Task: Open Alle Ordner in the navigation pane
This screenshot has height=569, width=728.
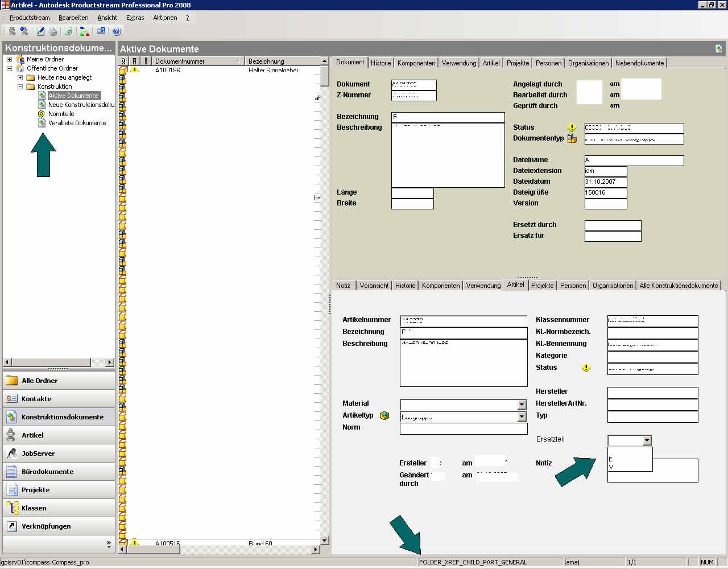Action: pyautogui.click(x=59, y=381)
